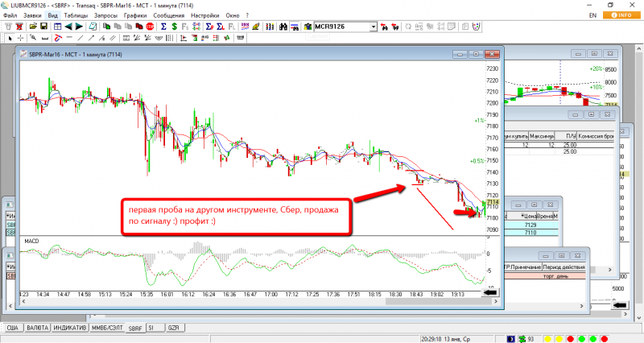Image resolution: width=644 pixels, height=343 pixels.
Task: Click the 7129 price cell in background table
Action: click(x=530, y=225)
